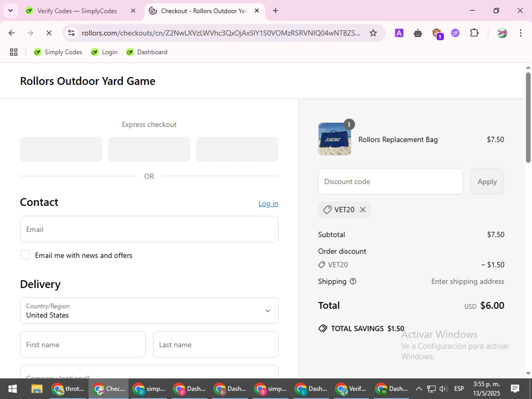Focus the First name field
The height and width of the screenshot is (399, 532).
[83, 345]
